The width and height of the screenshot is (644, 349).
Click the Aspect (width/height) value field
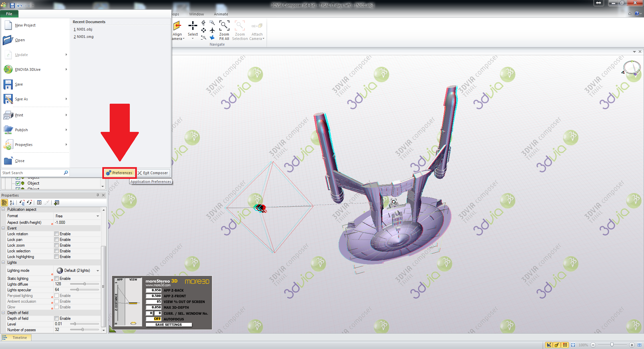[x=77, y=222]
